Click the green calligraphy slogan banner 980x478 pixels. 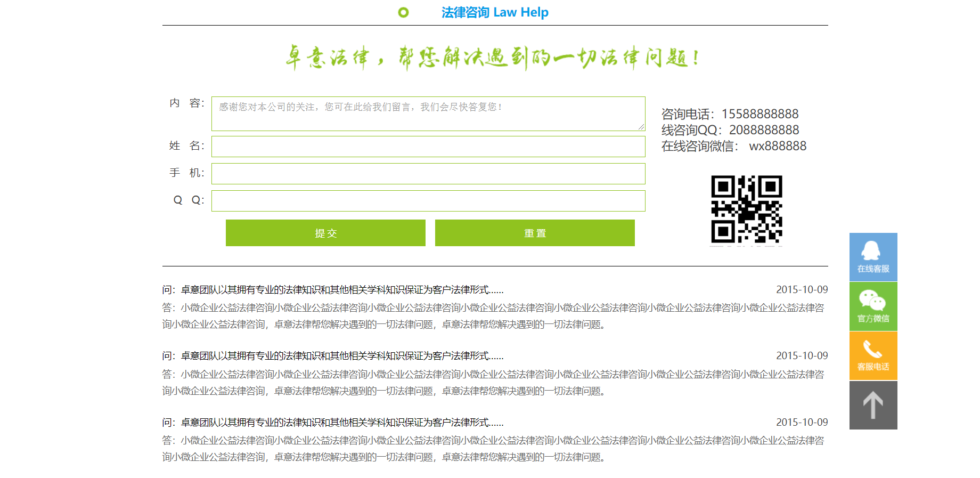[493, 58]
